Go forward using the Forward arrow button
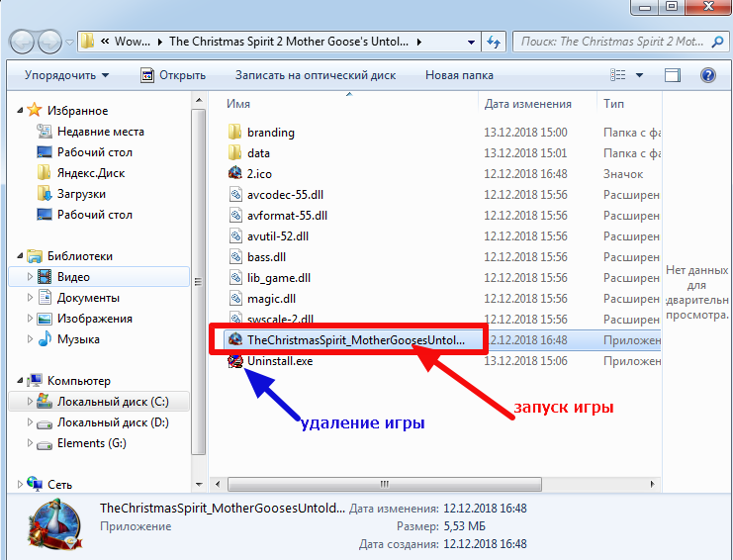The width and height of the screenshot is (733, 560). tap(49, 43)
